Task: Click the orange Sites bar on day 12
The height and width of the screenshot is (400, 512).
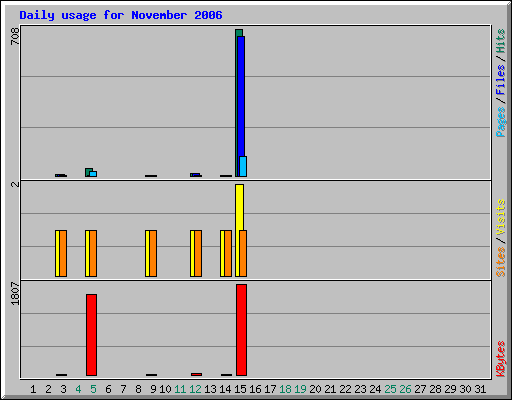Action: point(198,253)
